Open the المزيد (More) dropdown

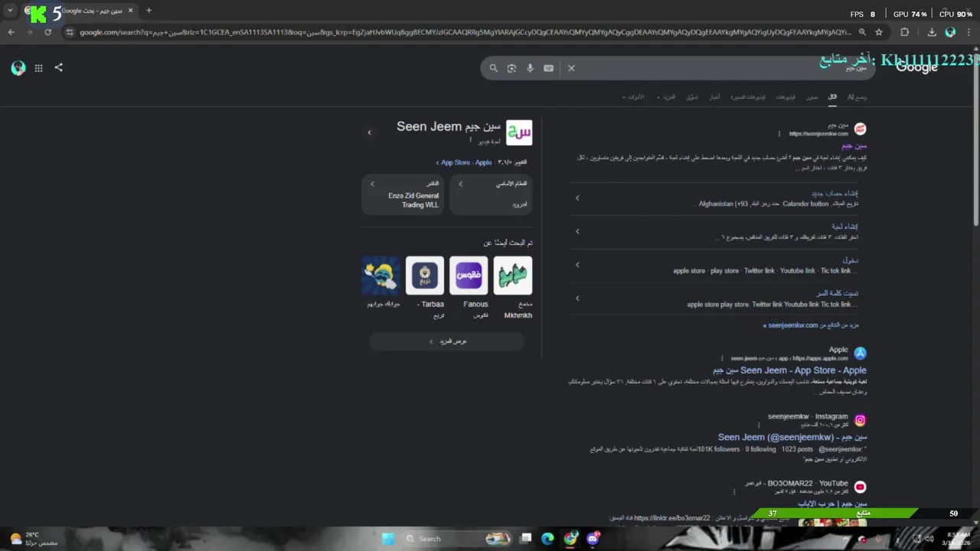[x=667, y=97]
